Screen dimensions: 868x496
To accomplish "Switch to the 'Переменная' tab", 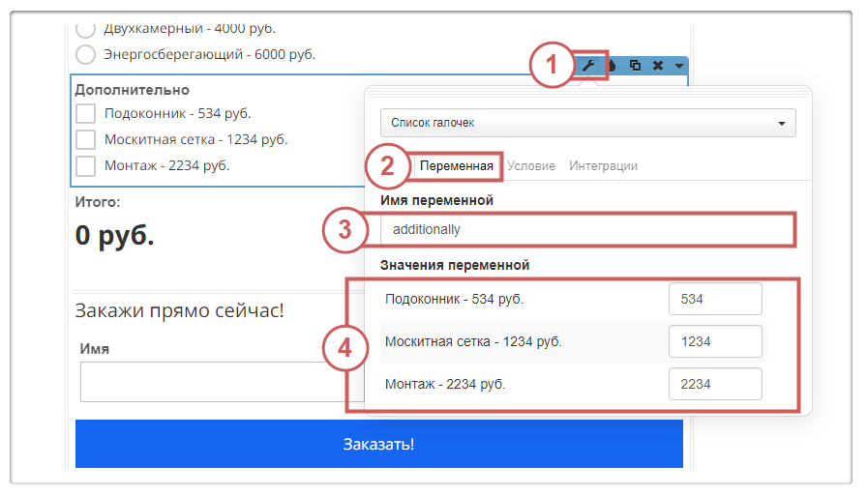I will coord(457,166).
